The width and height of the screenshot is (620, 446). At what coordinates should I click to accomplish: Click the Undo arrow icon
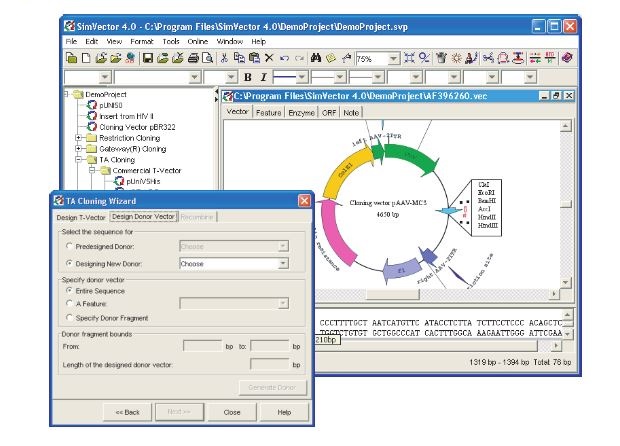point(284,59)
